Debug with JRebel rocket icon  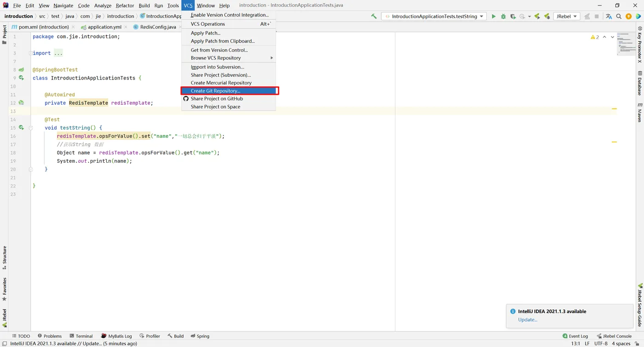(x=546, y=16)
